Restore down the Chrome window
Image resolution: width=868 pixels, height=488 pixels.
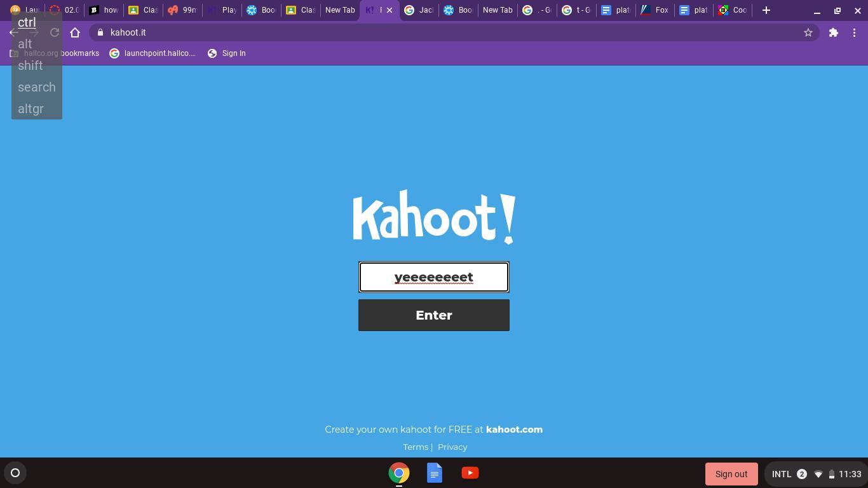click(x=837, y=11)
